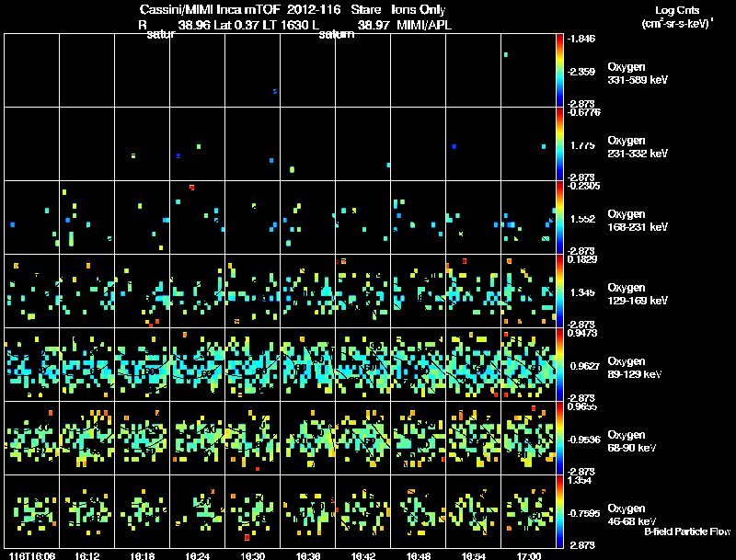
Task: Select the 'Oxygen 129-169 keV' label
Action: pos(638,294)
